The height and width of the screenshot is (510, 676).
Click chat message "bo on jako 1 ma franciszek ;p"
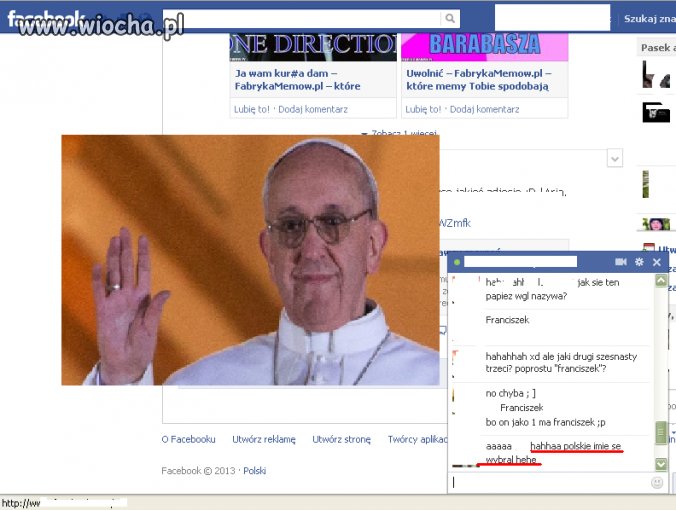click(545, 422)
